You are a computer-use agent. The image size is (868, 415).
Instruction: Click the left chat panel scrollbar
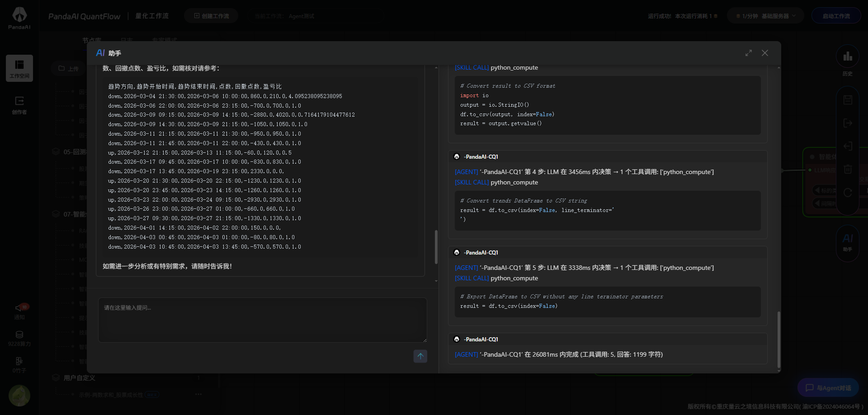coord(436,247)
